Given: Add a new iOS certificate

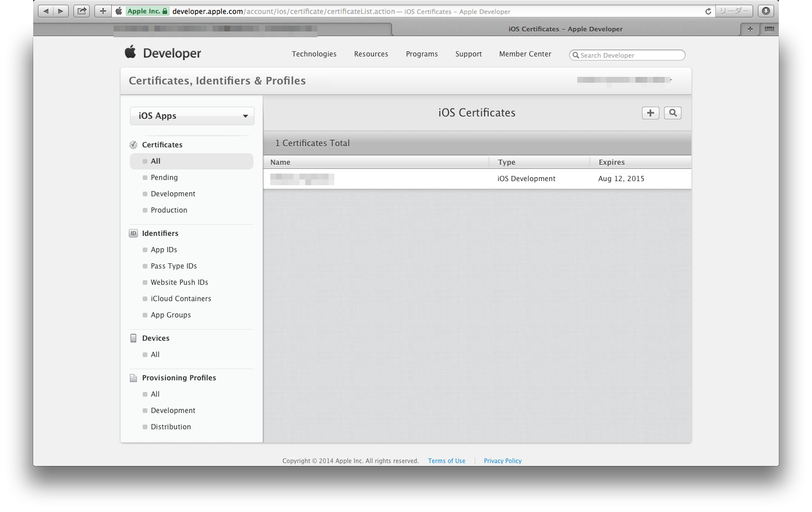Looking at the screenshot, I should tap(651, 113).
